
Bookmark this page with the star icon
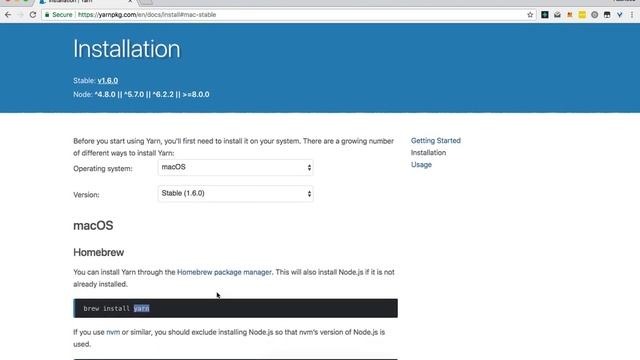530,15
